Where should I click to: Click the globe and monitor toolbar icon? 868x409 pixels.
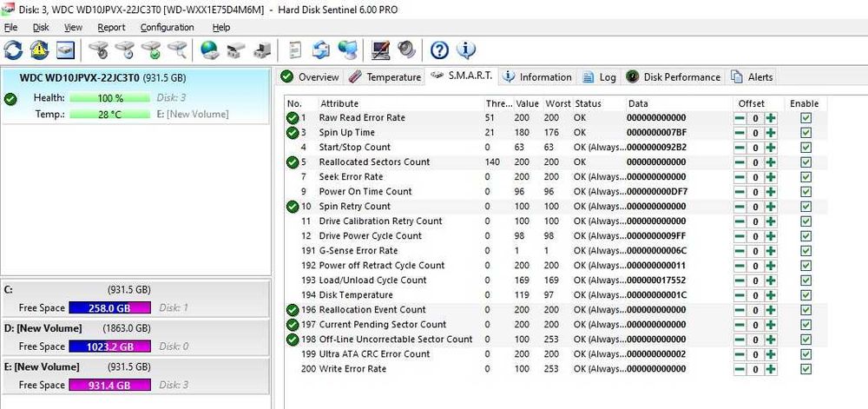click(x=348, y=50)
